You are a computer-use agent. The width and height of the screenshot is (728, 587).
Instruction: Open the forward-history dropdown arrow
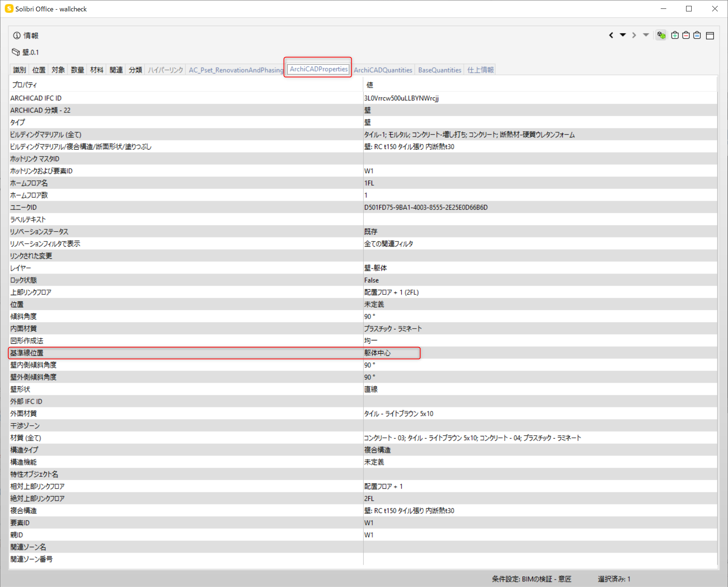click(x=646, y=35)
